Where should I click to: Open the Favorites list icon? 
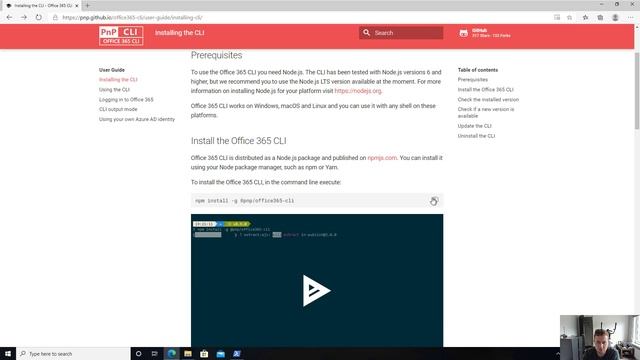585,18
